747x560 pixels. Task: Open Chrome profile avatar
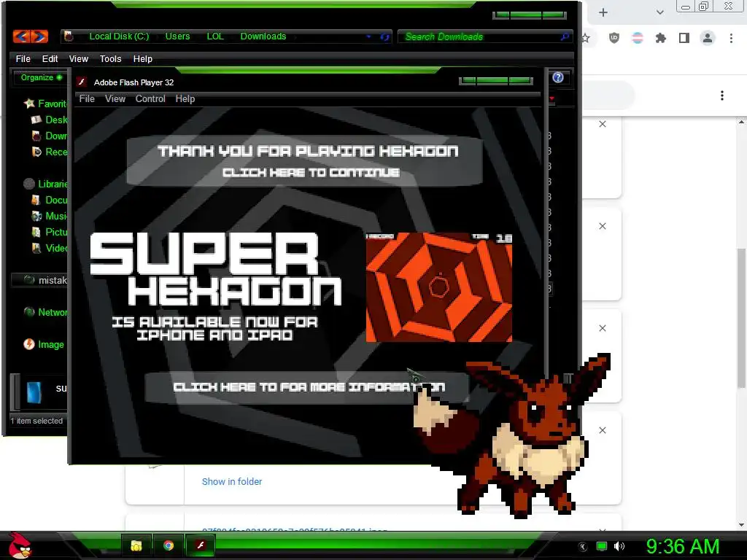point(708,38)
